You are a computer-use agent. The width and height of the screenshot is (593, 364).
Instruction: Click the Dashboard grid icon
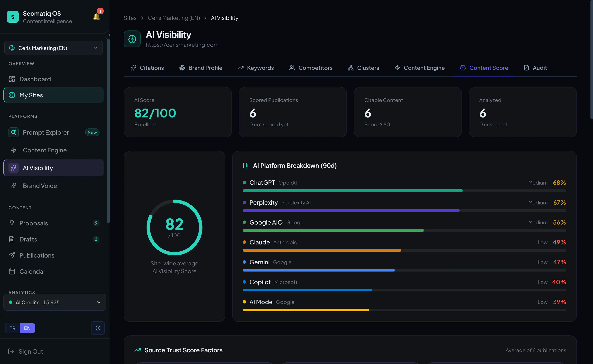12,79
